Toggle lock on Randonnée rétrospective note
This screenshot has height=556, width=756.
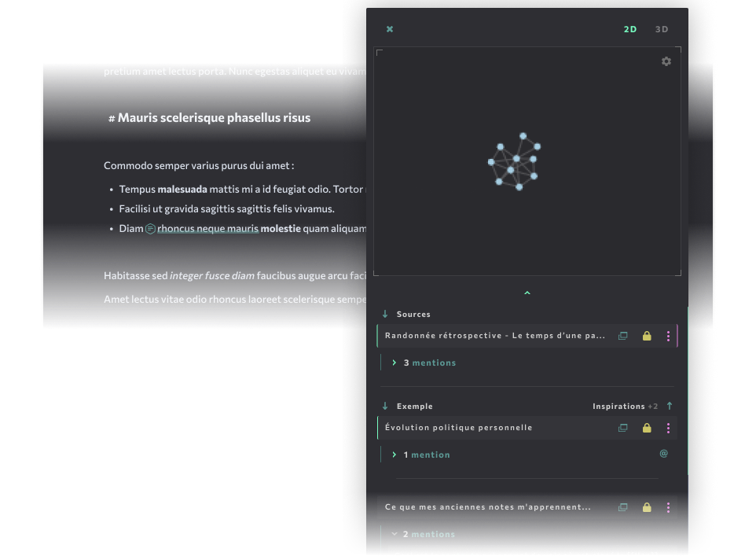(647, 336)
